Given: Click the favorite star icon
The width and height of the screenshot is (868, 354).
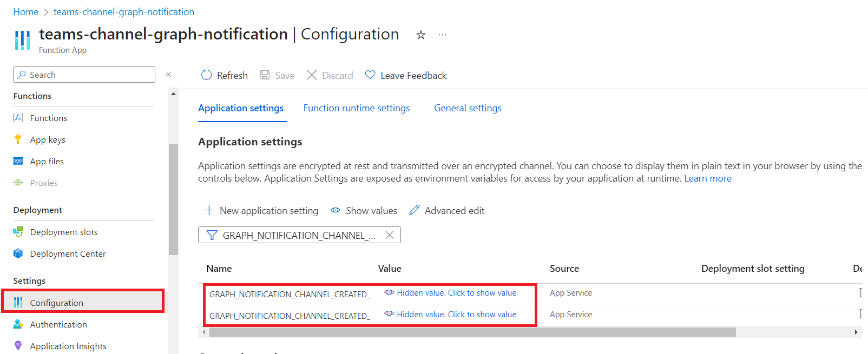Looking at the screenshot, I should tap(421, 35).
